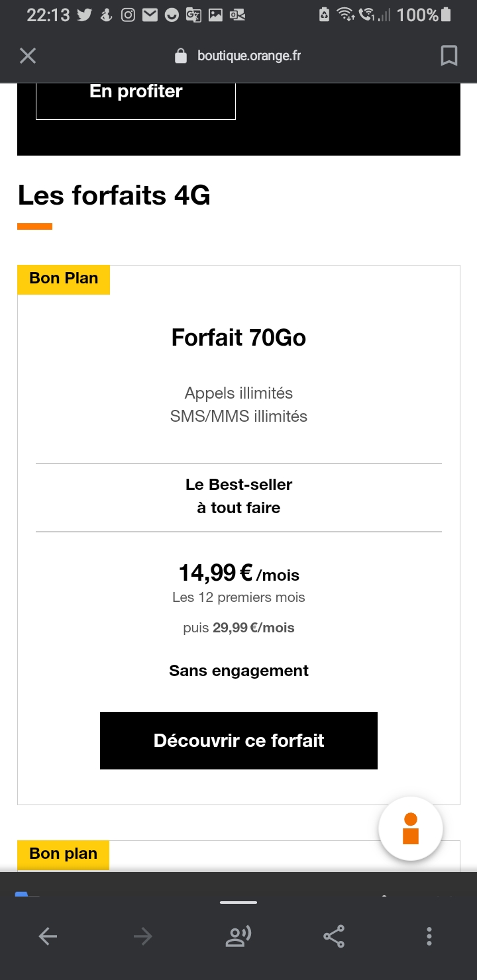Tap the padlock site security icon
The width and height of the screenshot is (477, 980).
[181, 56]
